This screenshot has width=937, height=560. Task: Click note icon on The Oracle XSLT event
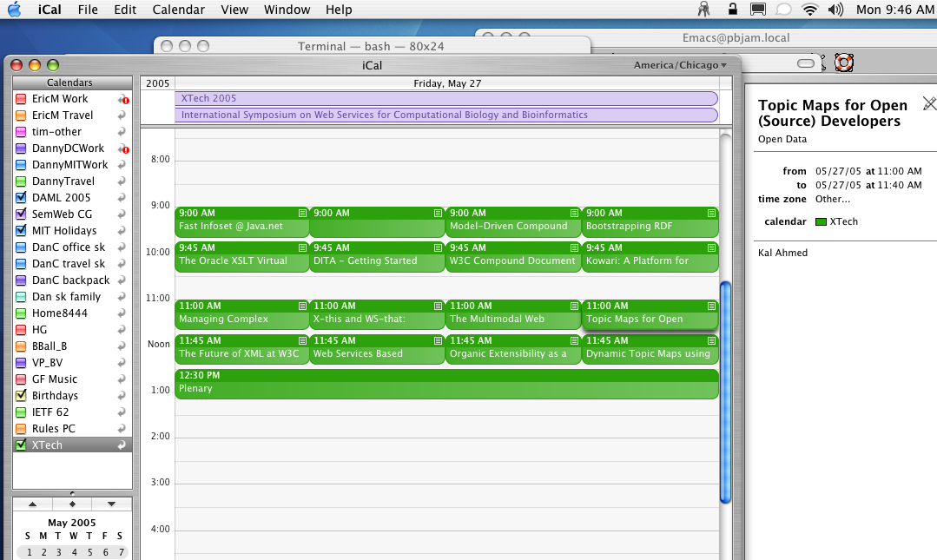302,247
